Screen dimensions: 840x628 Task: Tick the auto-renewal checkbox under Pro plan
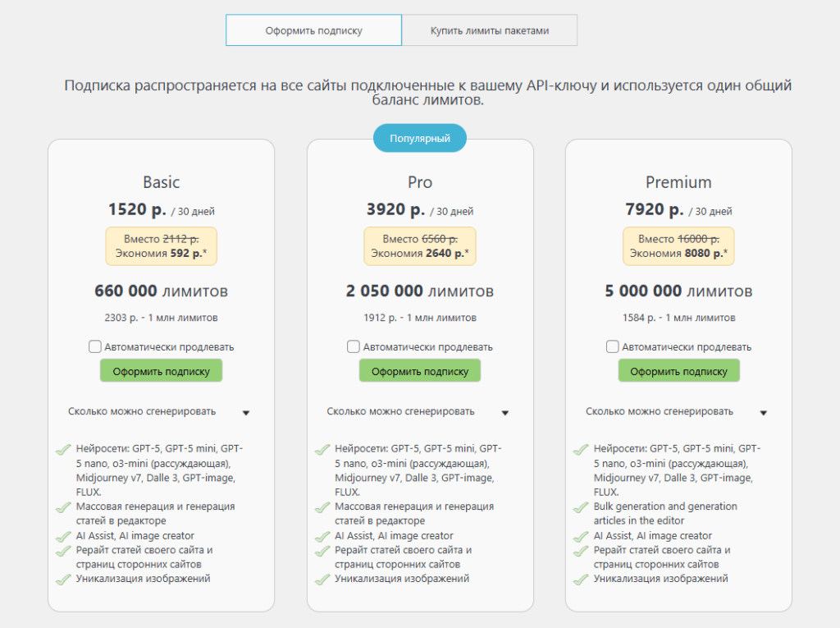pyautogui.click(x=354, y=346)
